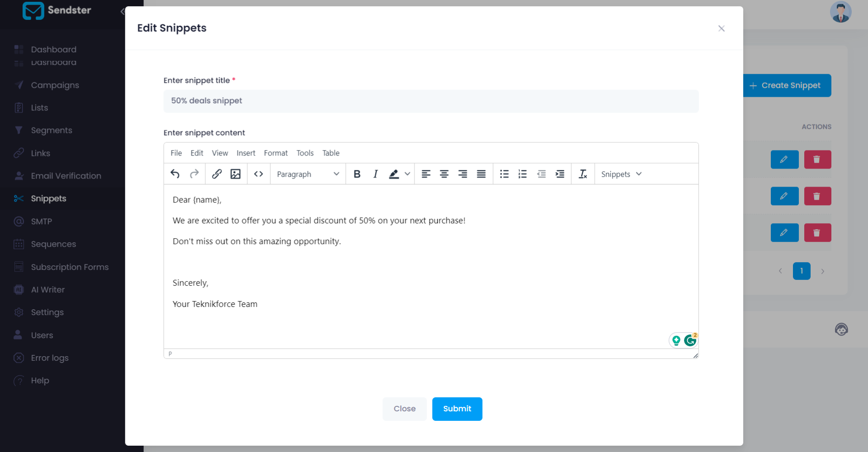Image resolution: width=868 pixels, height=452 pixels.
Task: Toggle bold formatting
Action: coord(357,174)
